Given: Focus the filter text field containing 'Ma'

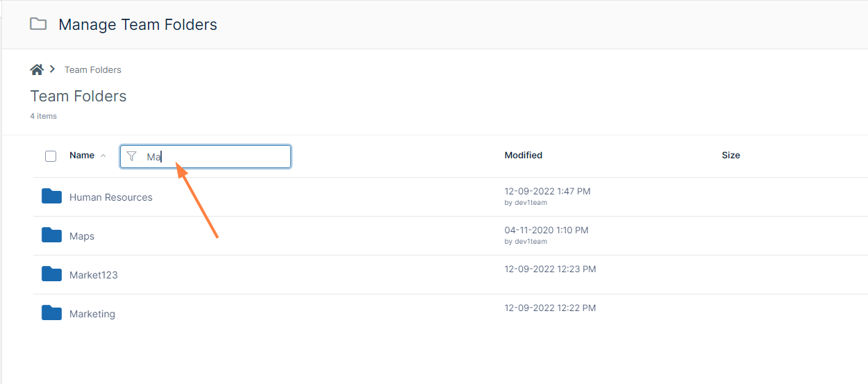Looking at the screenshot, I should pos(215,157).
